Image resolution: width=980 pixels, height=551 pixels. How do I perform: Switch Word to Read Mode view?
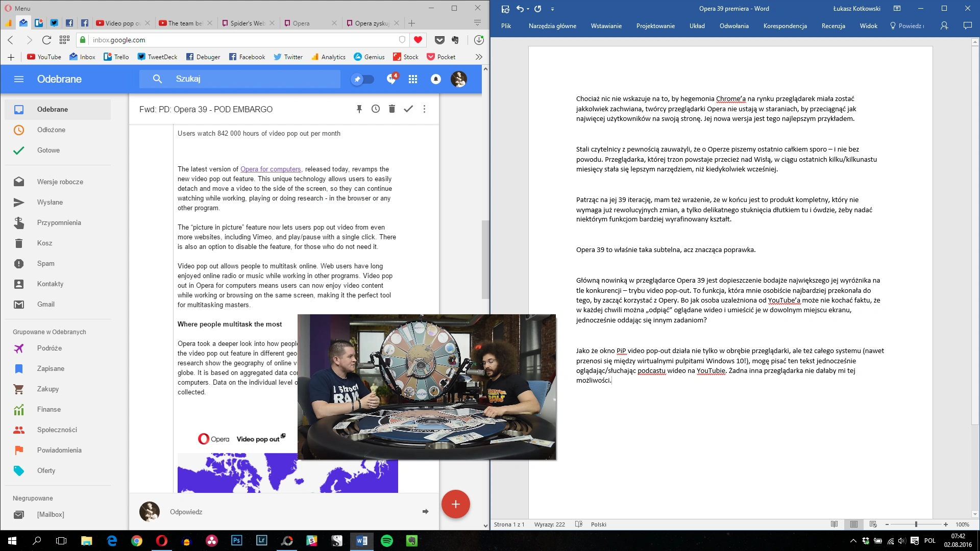coord(834,524)
